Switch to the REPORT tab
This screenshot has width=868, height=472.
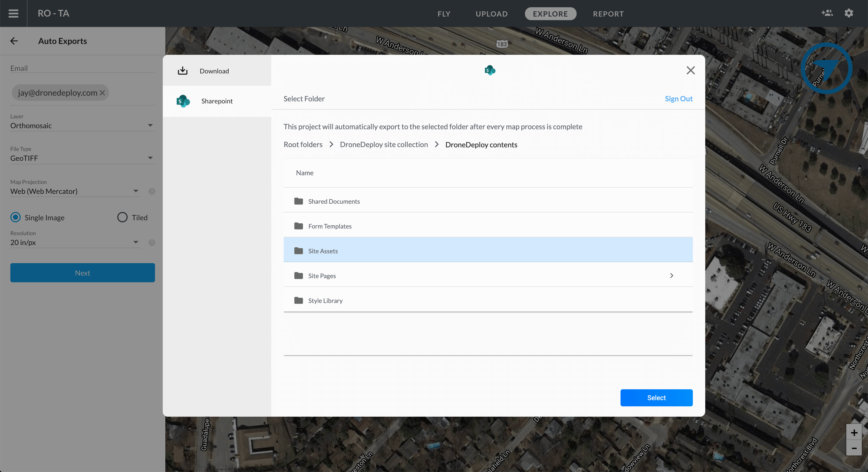coord(608,14)
